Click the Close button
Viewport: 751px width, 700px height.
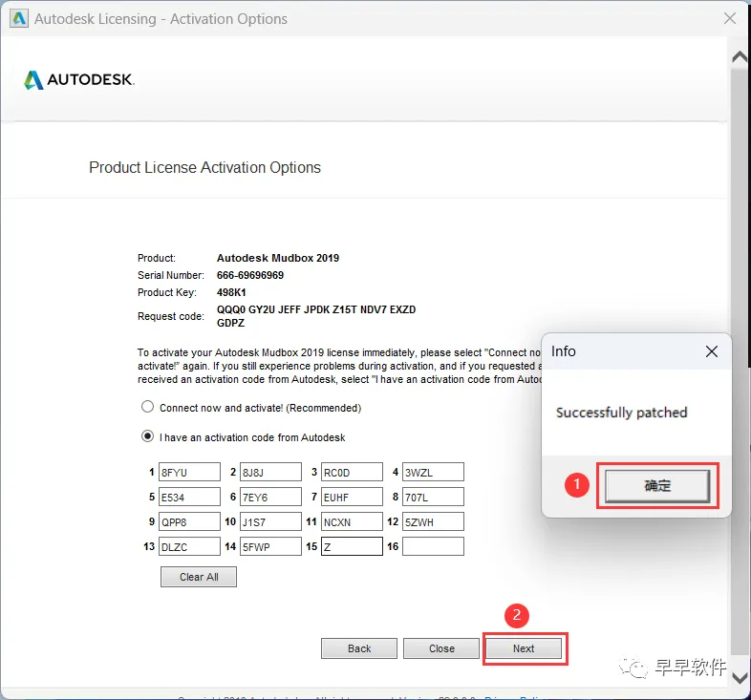(x=441, y=648)
